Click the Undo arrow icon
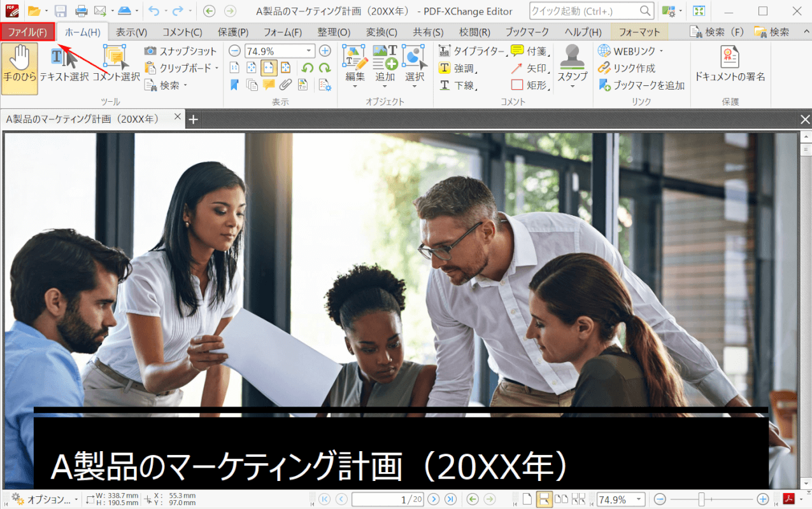 coord(153,11)
